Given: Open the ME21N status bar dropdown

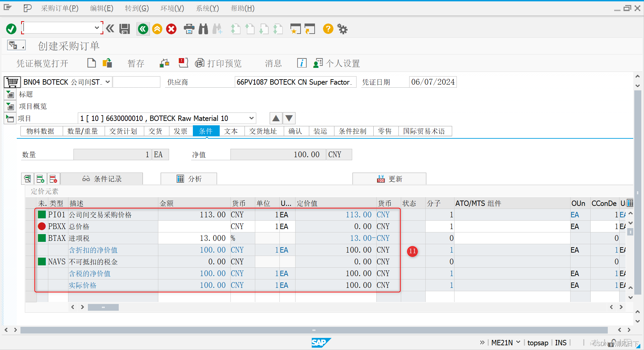Looking at the screenshot, I should click(x=518, y=342).
